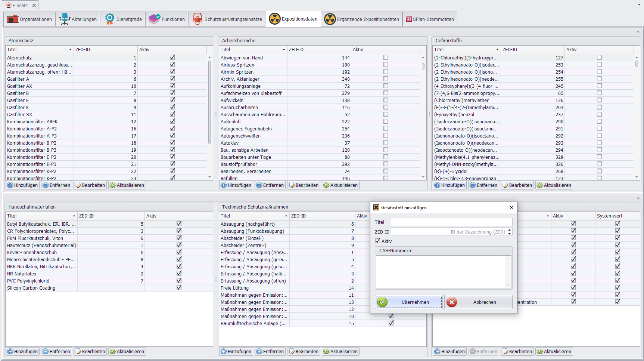Open the tab list dropdown arrow at top right

click(x=639, y=5)
